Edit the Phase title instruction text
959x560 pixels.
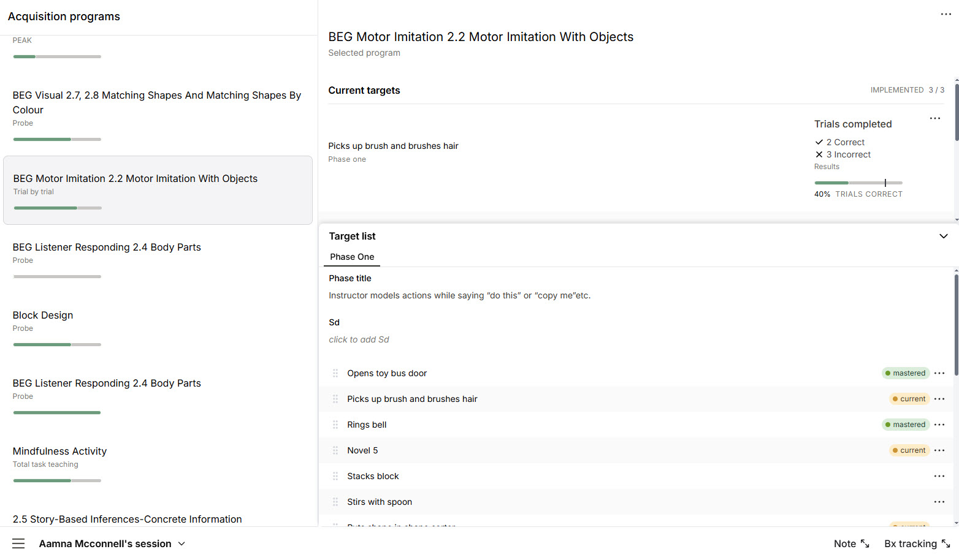(x=460, y=295)
